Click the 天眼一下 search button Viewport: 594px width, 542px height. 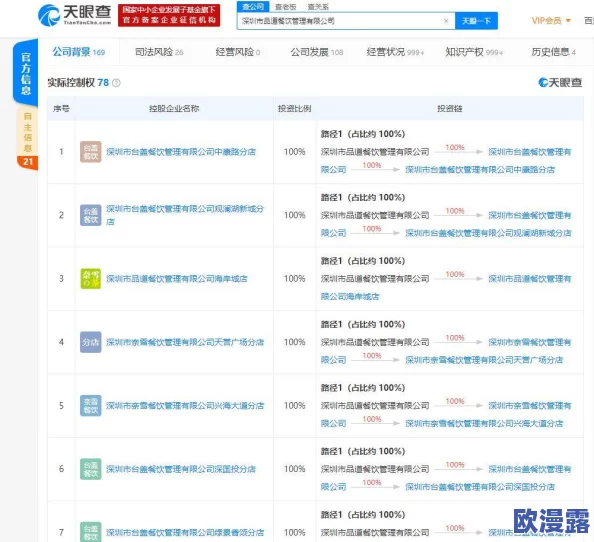pos(476,21)
